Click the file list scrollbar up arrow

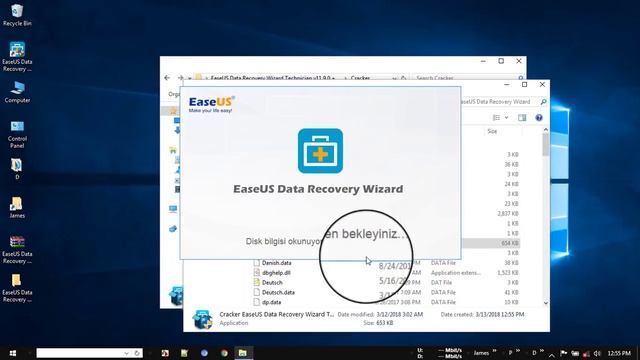tap(546, 129)
